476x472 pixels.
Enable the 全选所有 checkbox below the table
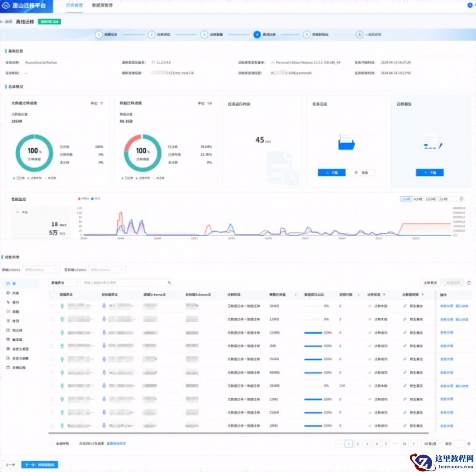[52, 444]
